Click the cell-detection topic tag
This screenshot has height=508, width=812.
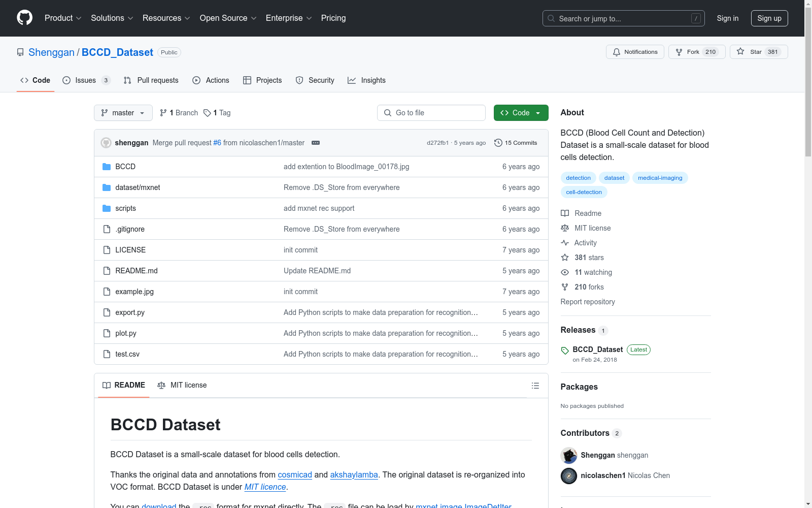click(584, 192)
